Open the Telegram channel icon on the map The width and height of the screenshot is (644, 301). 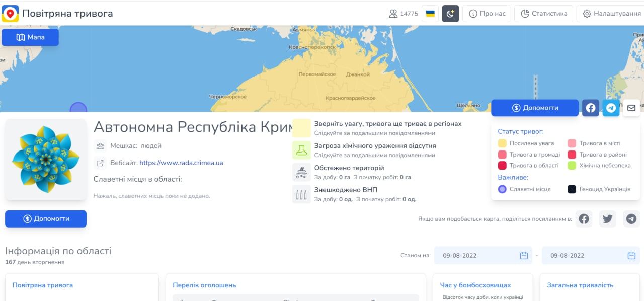611,108
